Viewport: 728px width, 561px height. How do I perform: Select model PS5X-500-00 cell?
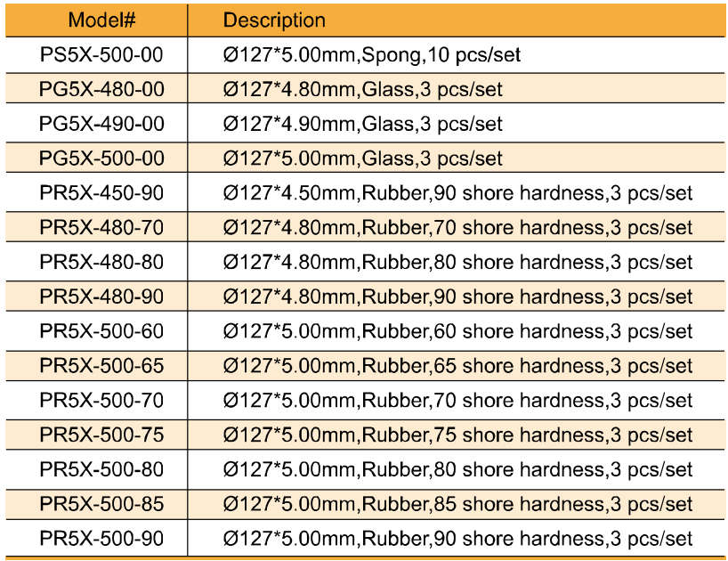point(101,54)
